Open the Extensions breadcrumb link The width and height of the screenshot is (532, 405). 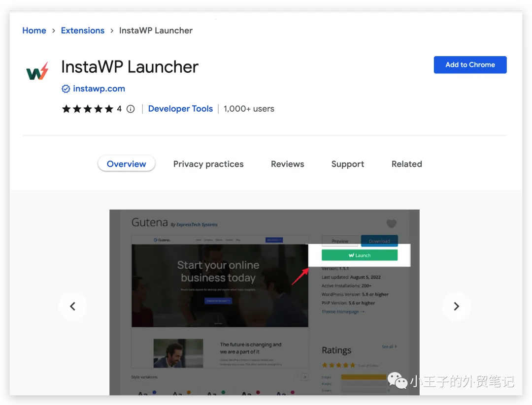83,31
